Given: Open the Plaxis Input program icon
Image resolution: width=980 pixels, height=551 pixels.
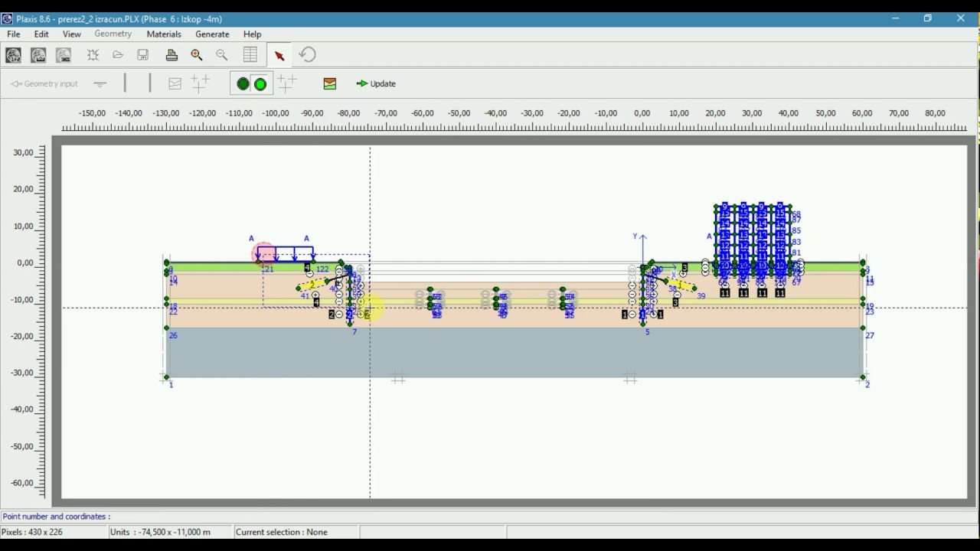Looking at the screenshot, I should click(x=13, y=54).
